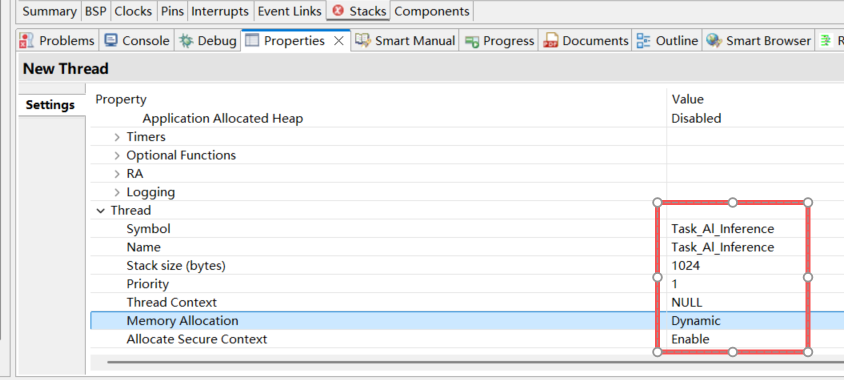Click the Console monitor icon
844x380 pixels.
click(x=111, y=40)
